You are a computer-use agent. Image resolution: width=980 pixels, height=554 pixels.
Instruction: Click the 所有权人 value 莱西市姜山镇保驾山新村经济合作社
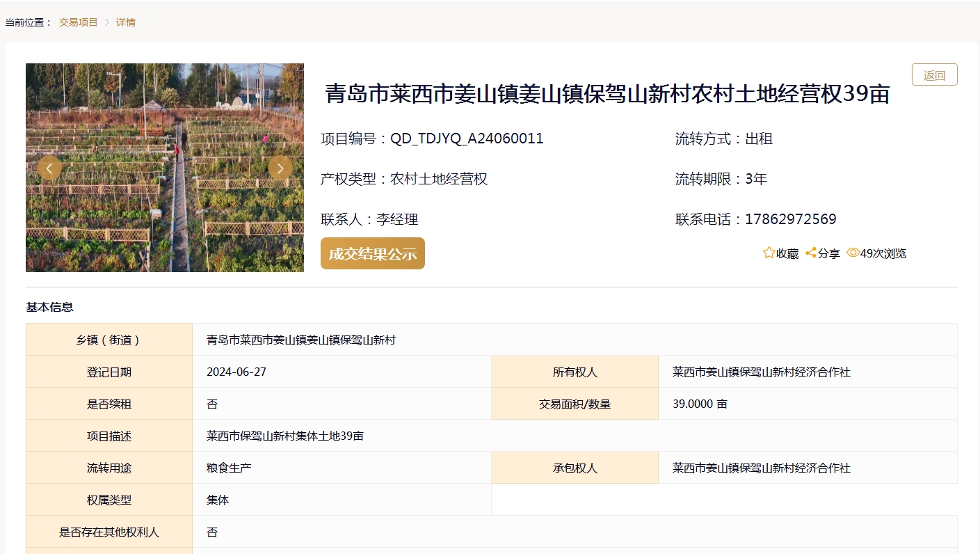[762, 372]
